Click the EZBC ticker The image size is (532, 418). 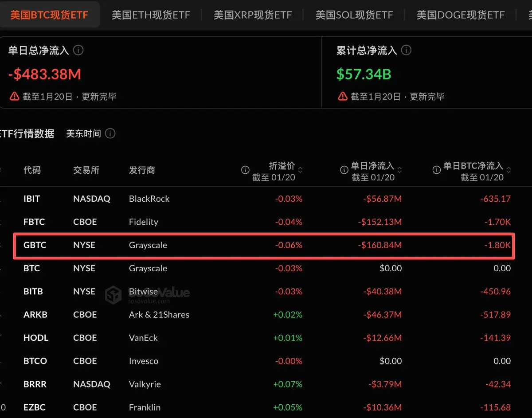(35, 407)
